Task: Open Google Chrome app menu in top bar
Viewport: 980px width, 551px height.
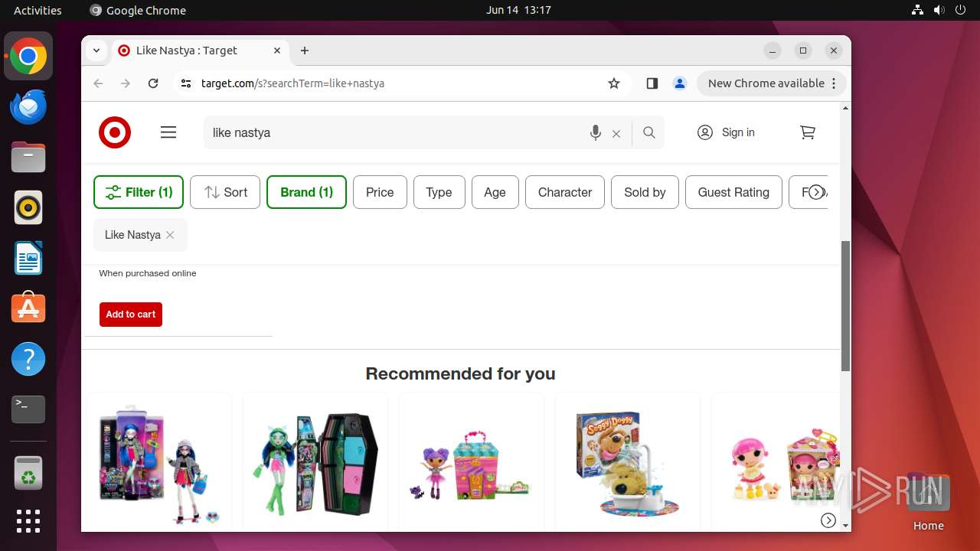Action: (x=138, y=10)
